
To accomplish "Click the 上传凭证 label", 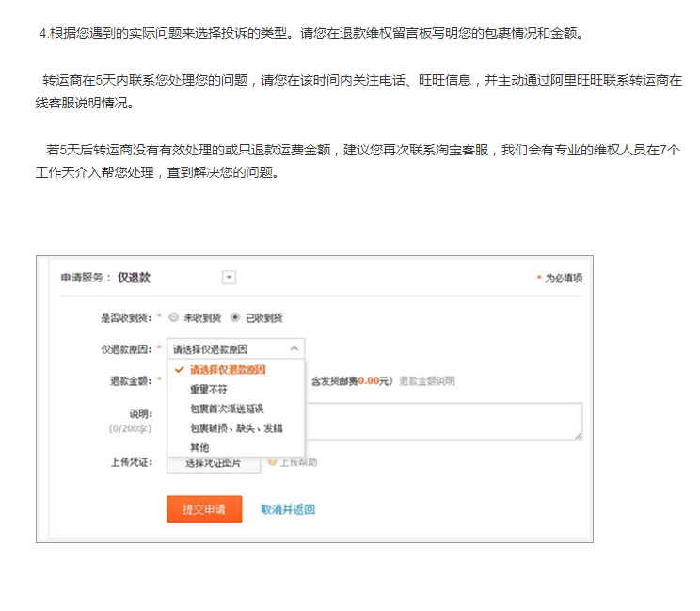I will coord(132,462).
